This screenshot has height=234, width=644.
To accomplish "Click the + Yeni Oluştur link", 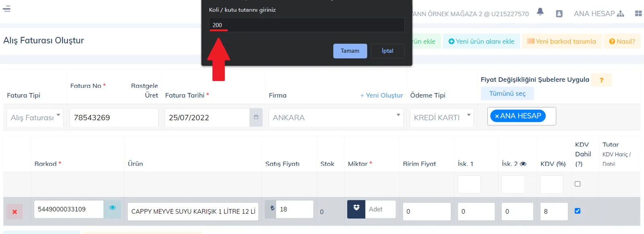I will 382,95.
